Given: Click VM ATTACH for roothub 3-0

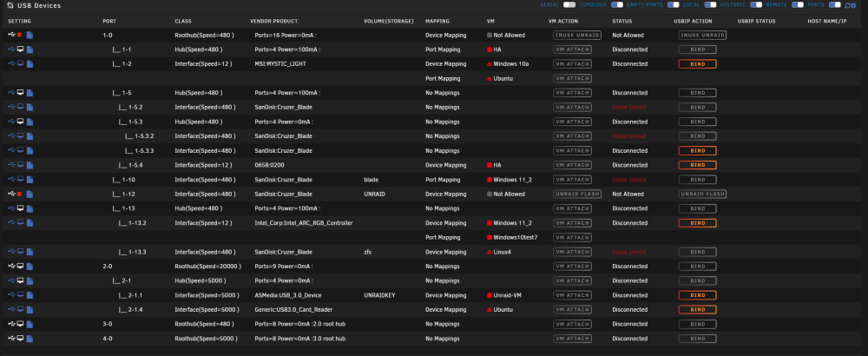Looking at the screenshot, I should [x=572, y=324].
